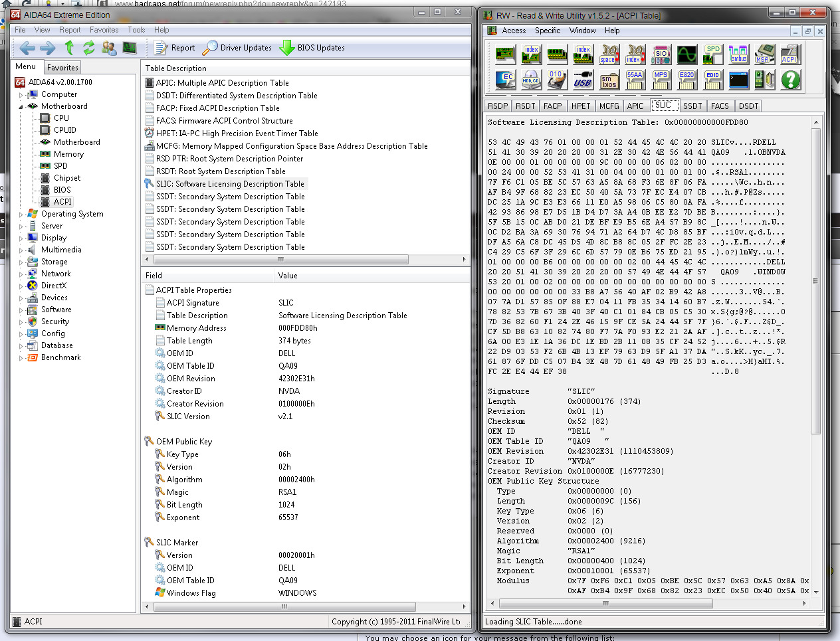Open the USB information tool
The image size is (840, 641).
pos(583,80)
